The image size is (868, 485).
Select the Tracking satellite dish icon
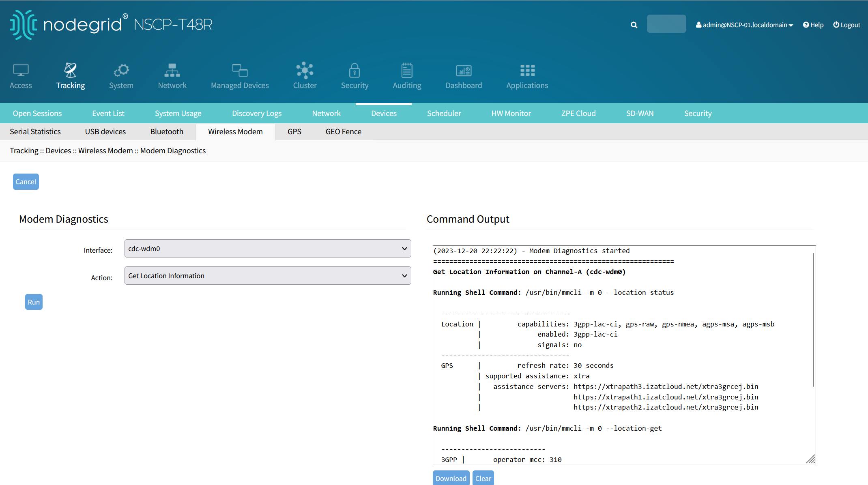71,71
